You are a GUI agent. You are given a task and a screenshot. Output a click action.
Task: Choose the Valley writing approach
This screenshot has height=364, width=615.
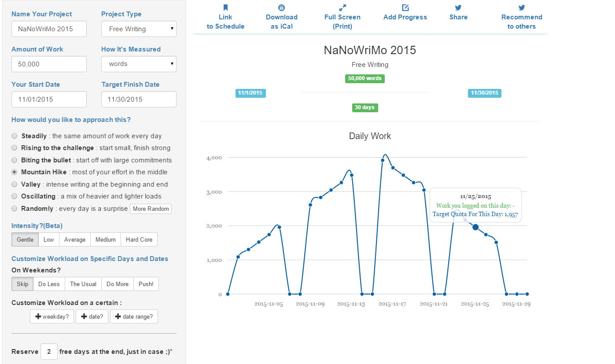[15, 184]
